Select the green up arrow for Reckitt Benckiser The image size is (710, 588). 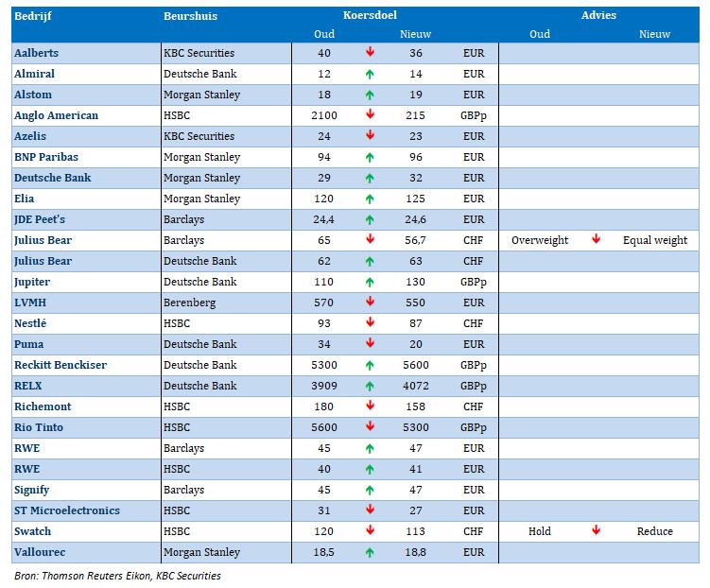(370, 365)
